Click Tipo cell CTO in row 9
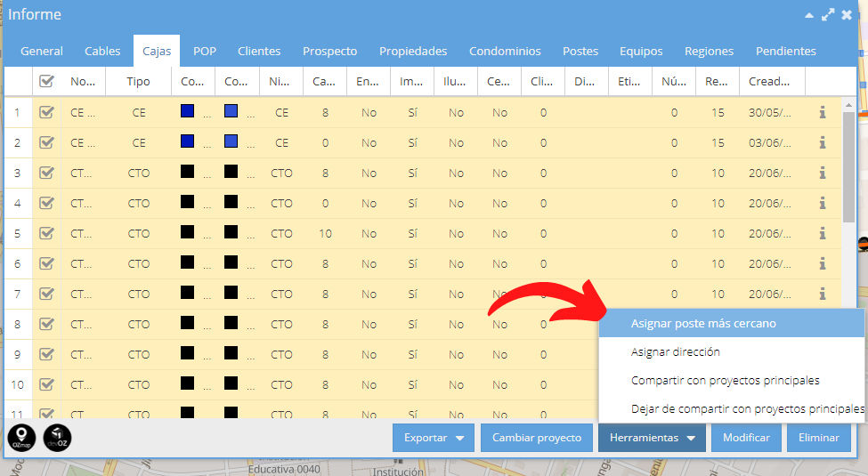Screen dimensions: 868x476 click(138, 354)
